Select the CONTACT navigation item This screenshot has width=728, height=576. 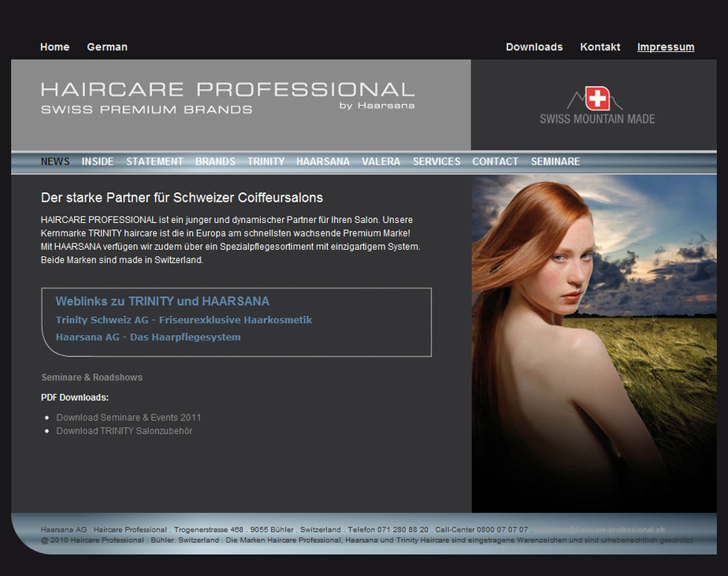click(496, 162)
